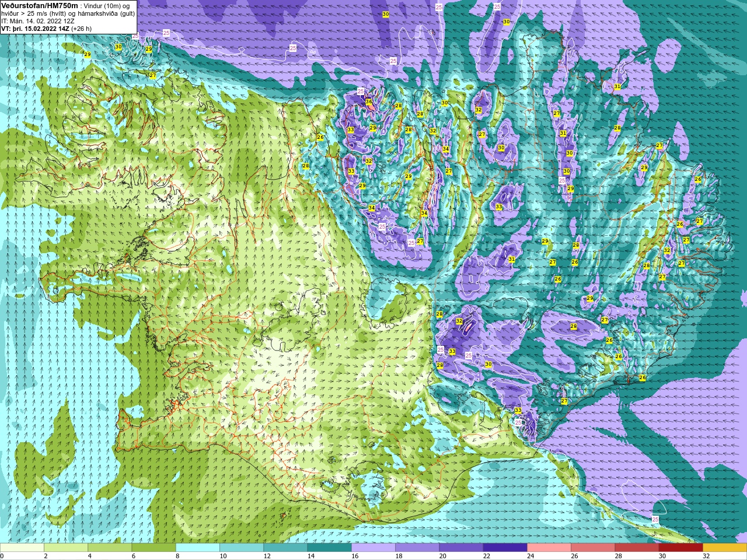The width and height of the screenshot is (747, 560).
Task: Click the legend scale label '18'
Action: click(399, 556)
